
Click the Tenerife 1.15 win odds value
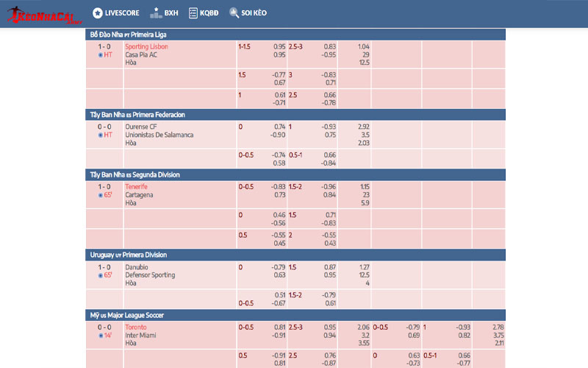[x=363, y=187]
